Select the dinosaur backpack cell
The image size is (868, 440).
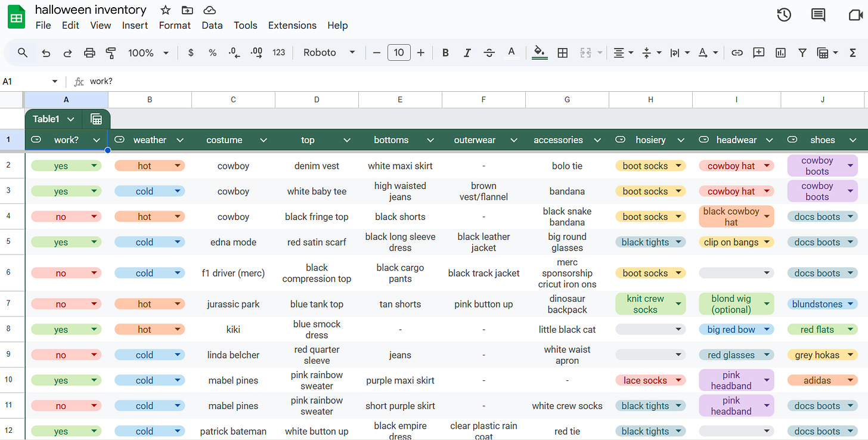567,304
